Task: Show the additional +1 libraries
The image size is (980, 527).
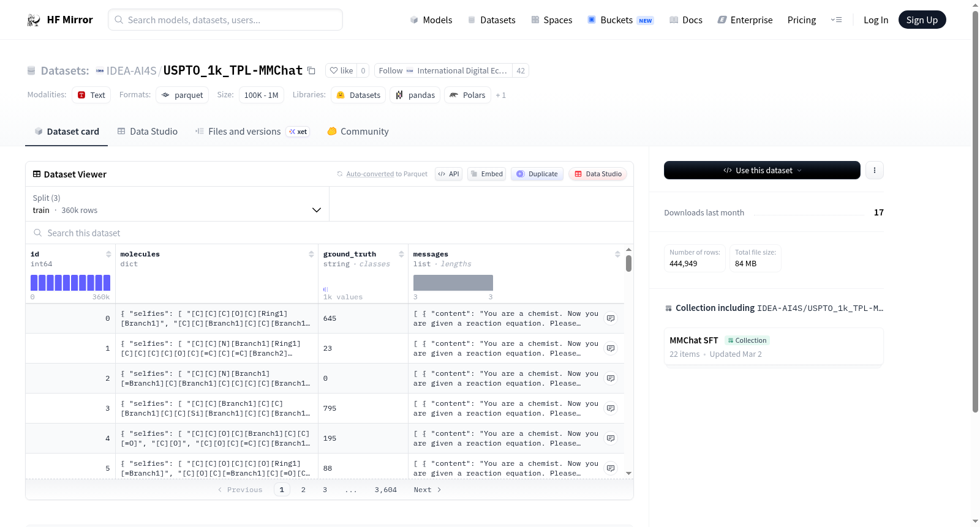Action: click(x=501, y=95)
